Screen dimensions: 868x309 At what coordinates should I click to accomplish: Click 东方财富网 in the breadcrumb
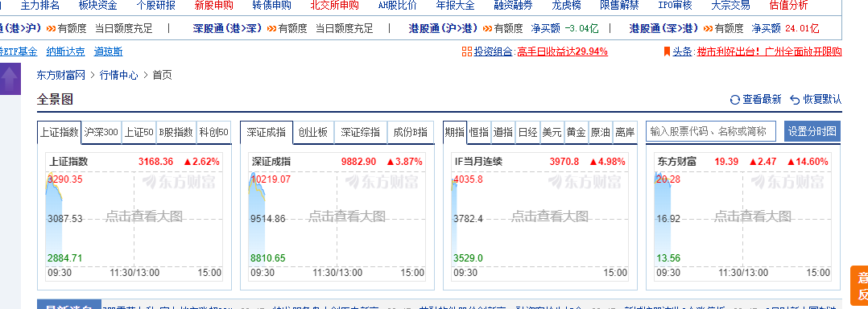61,75
